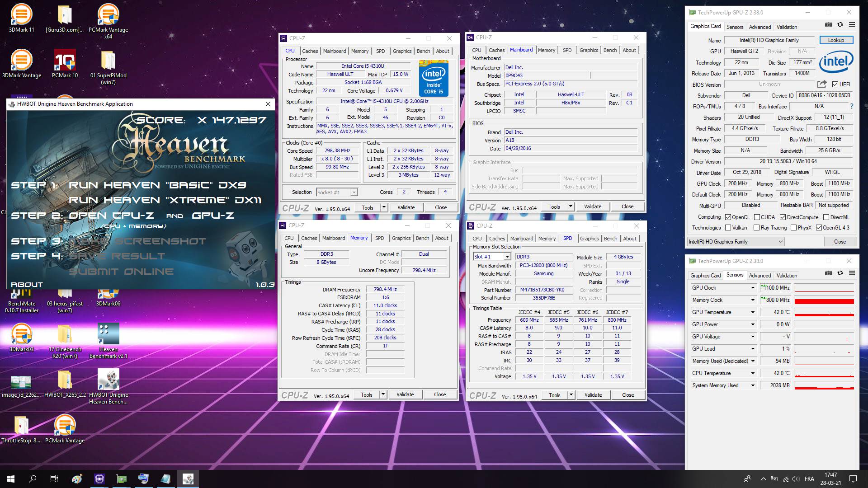The image size is (868, 488).
Task: Expand GPU Temperature sensor dropdown
Action: pos(753,312)
